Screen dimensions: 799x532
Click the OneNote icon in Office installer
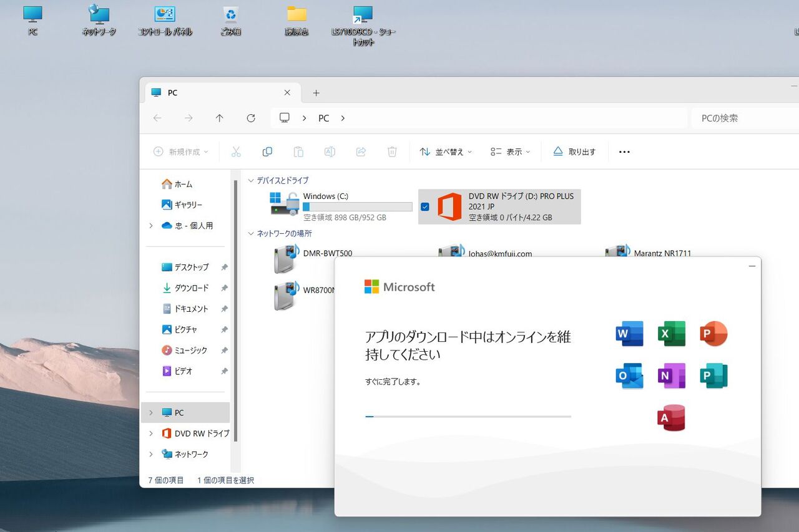pyautogui.click(x=672, y=376)
